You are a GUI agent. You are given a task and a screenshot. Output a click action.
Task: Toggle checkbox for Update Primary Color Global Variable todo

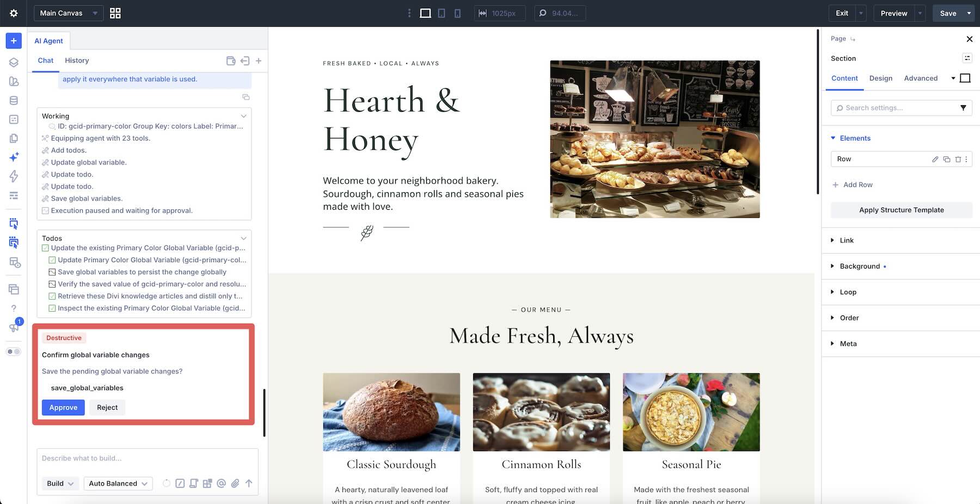52,260
